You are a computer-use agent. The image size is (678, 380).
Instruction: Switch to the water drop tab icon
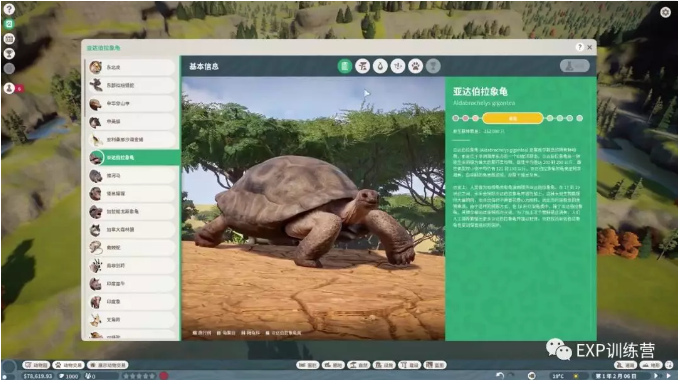[x=380, y=66]
